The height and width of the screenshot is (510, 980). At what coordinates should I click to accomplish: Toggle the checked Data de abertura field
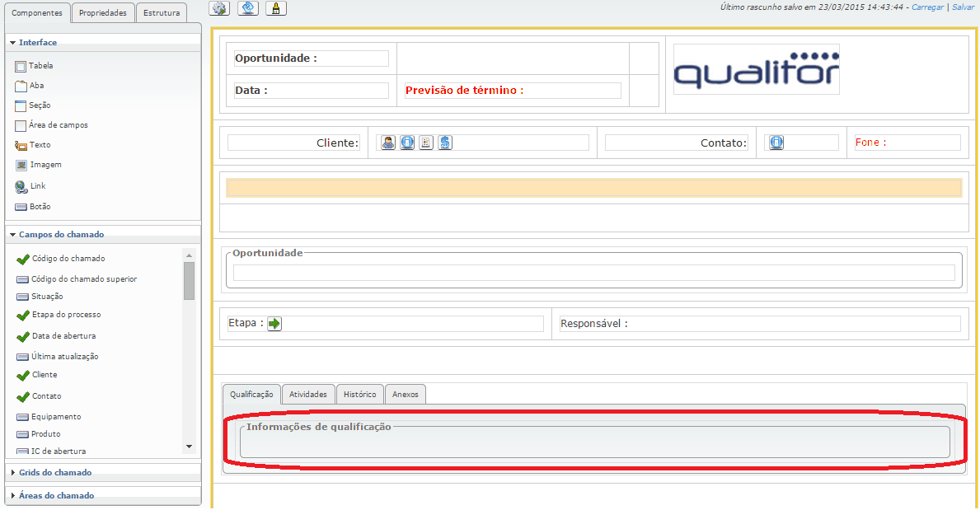[23, 336]
